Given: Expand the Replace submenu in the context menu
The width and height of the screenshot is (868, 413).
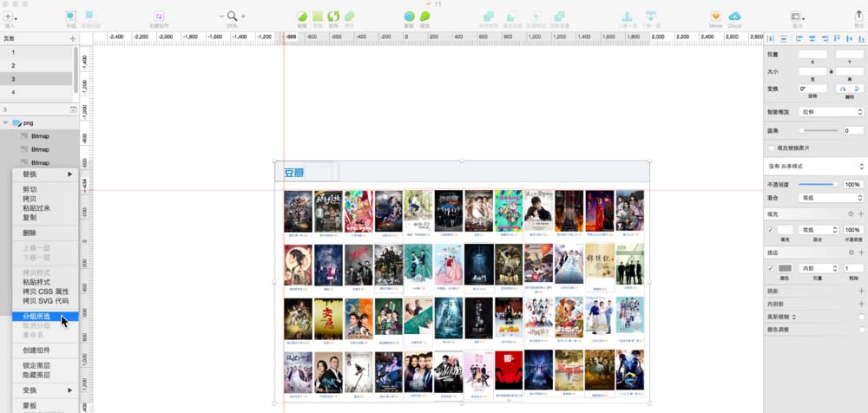Looking at the screenshot, I should 45,174.
